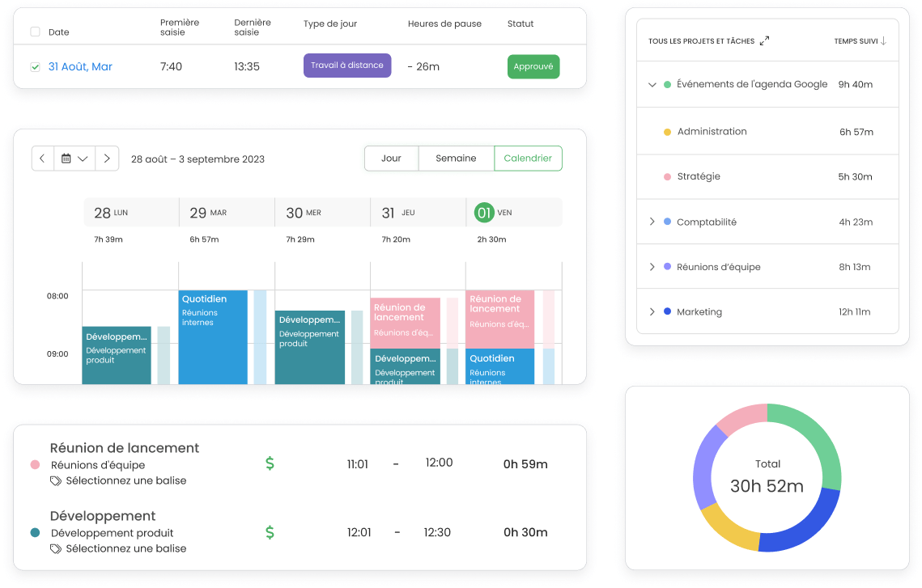Click the Travail à distance day type badge
Image resolution: width=922 pixels, height=588 pixels.
tap(347, 66)
